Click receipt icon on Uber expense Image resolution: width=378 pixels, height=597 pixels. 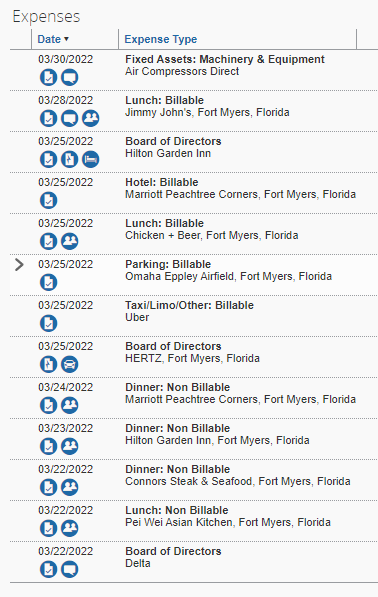pyautogui.click(x=48, y=323)
